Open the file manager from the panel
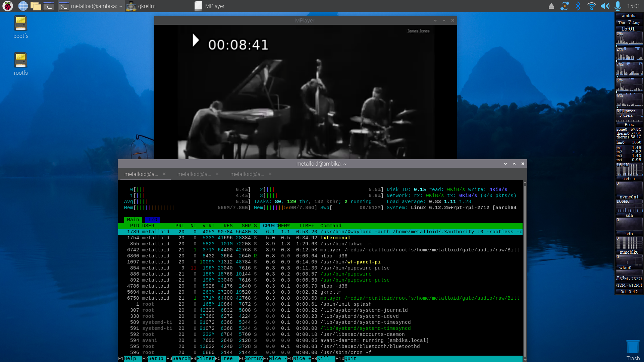The width and height of the screenshot is (644, 362). coord(36,6)
